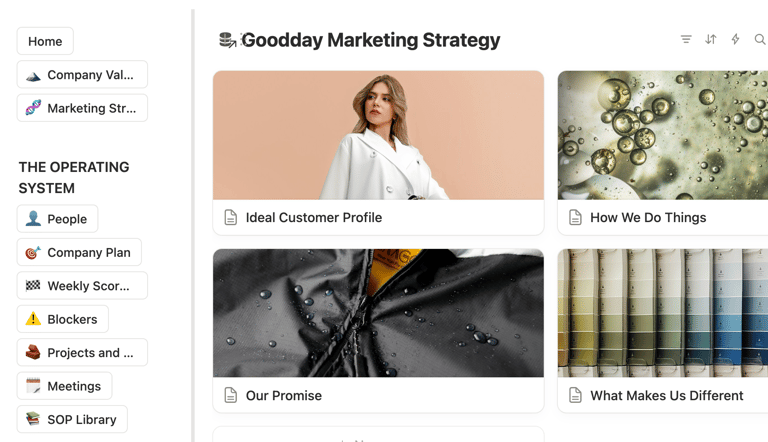Click the filter icon in the toolbar

click(686, 40)
